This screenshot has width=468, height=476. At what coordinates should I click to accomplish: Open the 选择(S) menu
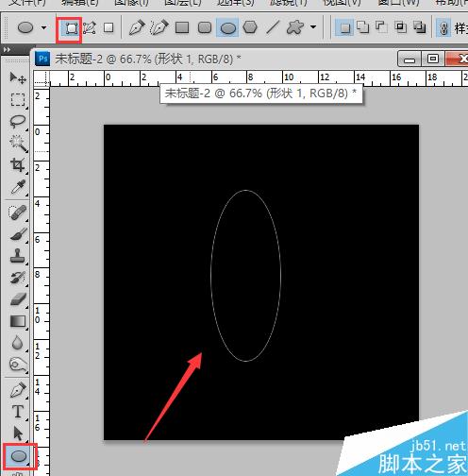pos(235,3)
